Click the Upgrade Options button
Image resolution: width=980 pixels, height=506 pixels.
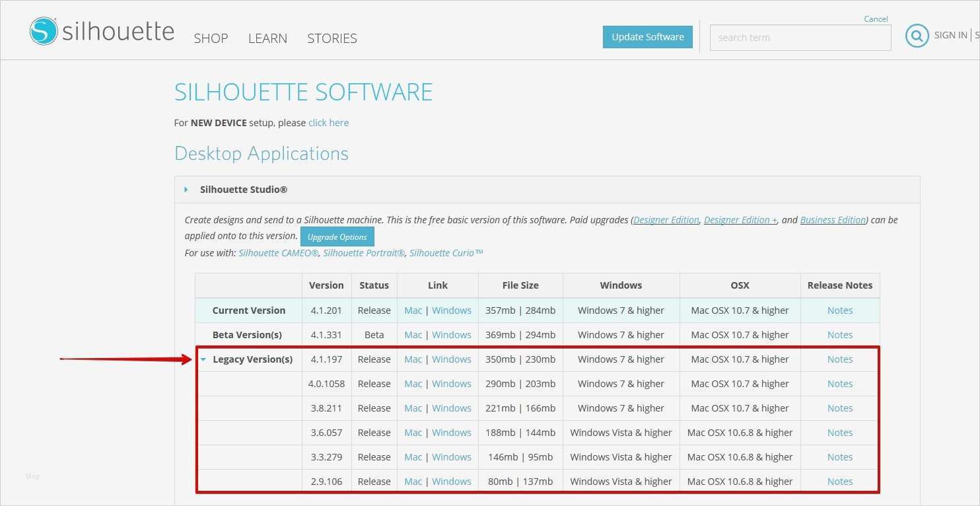coord(337,236)
